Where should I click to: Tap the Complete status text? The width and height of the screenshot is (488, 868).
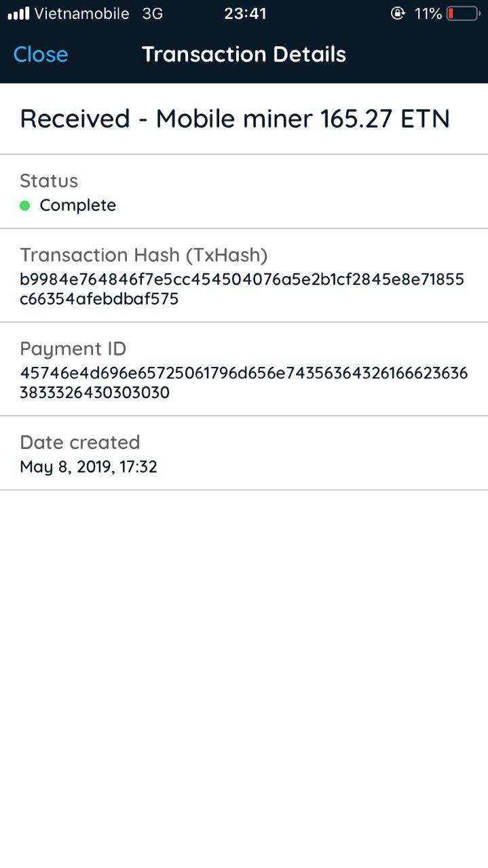[x=78, y=205]
